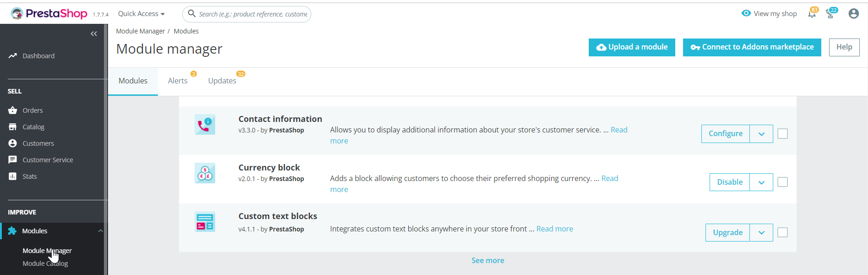Click the top search input field
Viewport: 868px width, 275px height.
[252, 14]
